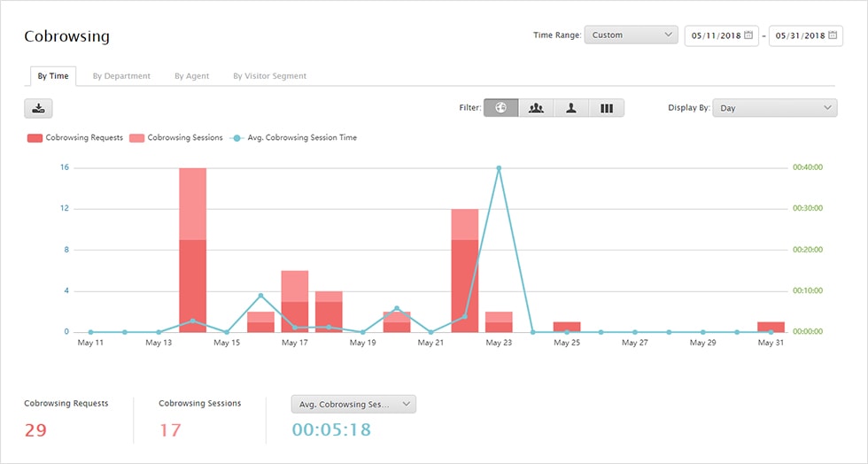
Task: Click the line point at May 20
Action: (x=397, y=308)
